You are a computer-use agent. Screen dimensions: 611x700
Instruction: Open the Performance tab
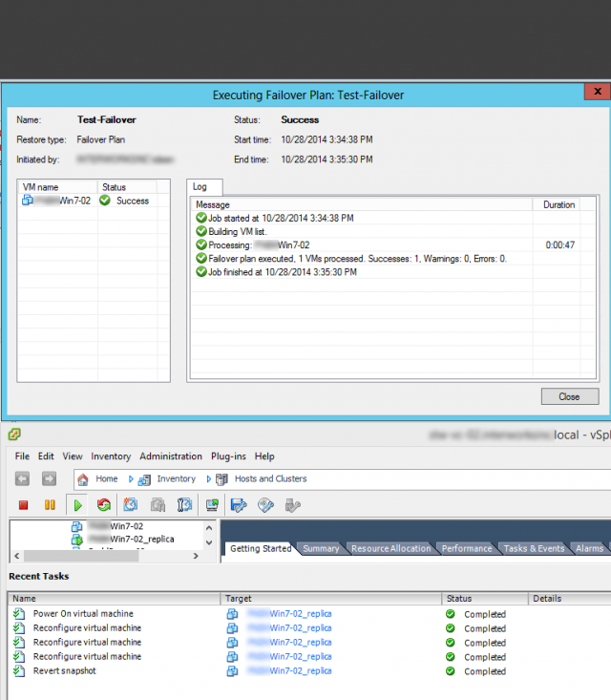tap(467, 548)
